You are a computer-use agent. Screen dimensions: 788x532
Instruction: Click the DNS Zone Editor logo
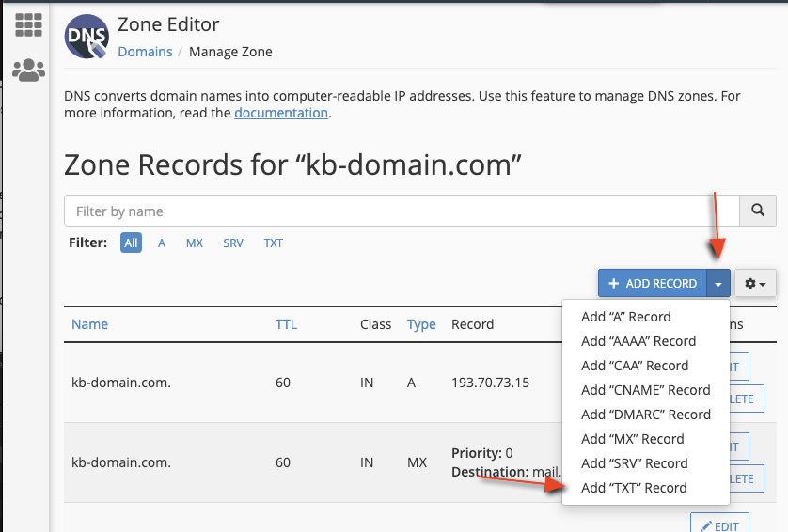[x=86, y=37]
